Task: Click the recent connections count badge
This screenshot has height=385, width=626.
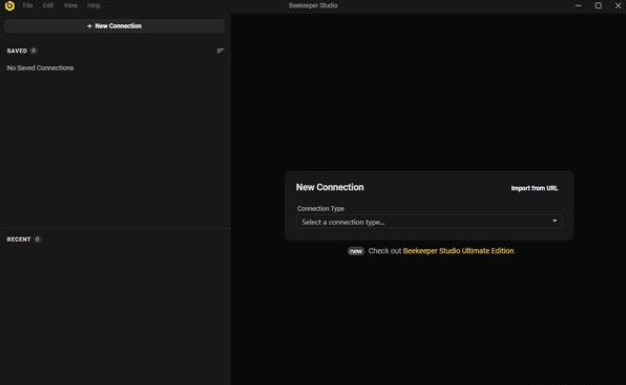Action: pos(37,239)
